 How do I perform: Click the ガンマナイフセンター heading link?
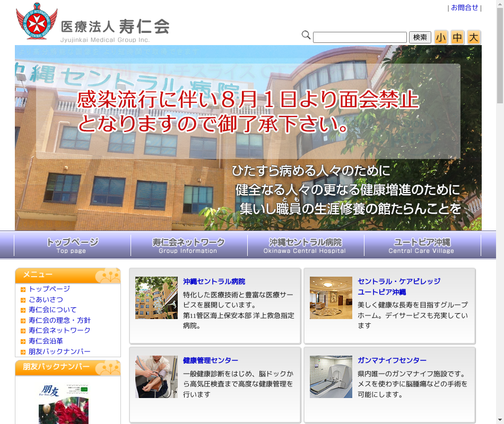(x=392, y=360)
